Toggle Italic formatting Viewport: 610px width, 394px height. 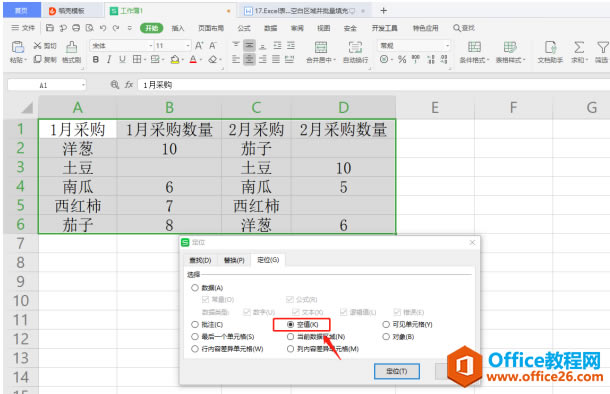(x=109, y=60)
